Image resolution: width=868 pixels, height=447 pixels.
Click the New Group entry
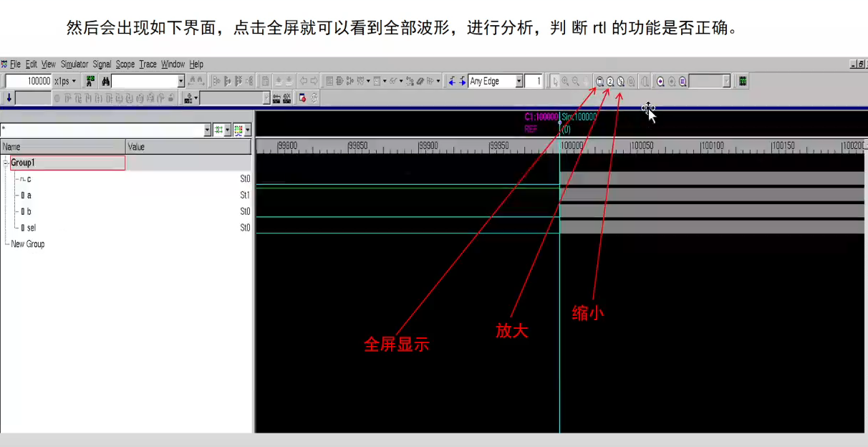click(28, 244)
